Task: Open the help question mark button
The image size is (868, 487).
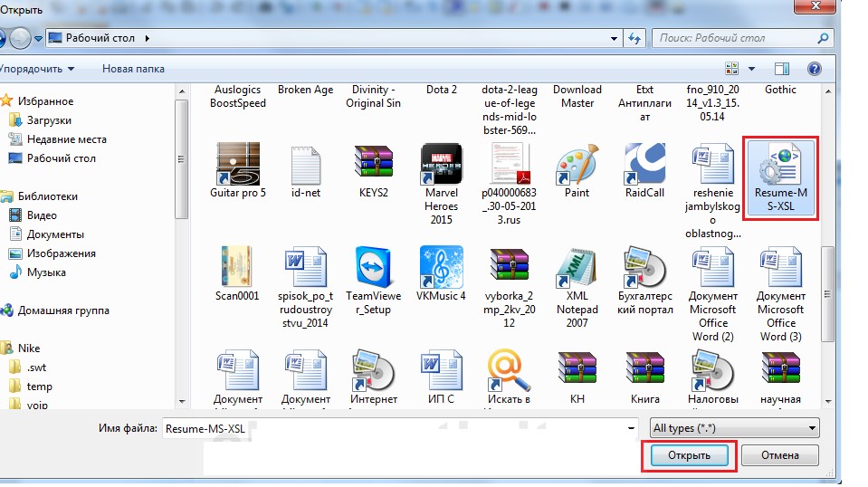Action: click(x=815, y=69)
